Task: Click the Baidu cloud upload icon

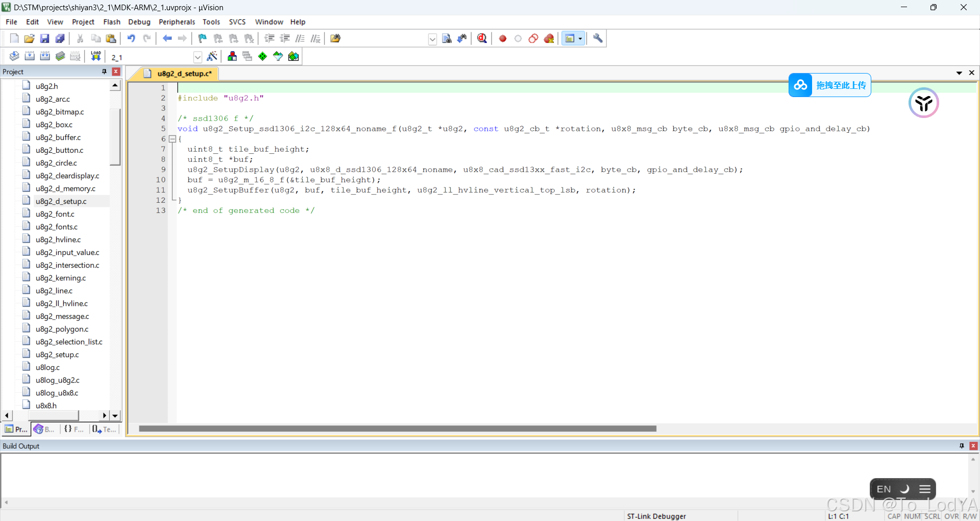Action: point(800,85)
